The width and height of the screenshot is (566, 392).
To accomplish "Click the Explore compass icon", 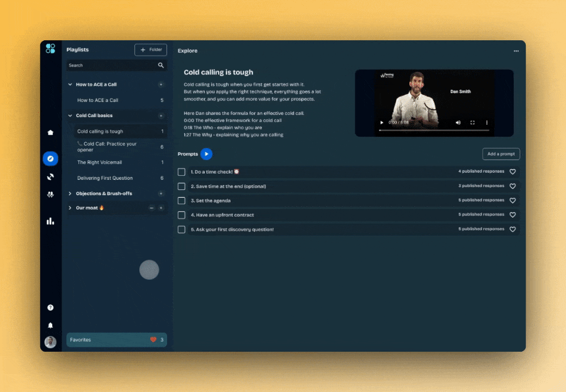I will coord(50,158).
